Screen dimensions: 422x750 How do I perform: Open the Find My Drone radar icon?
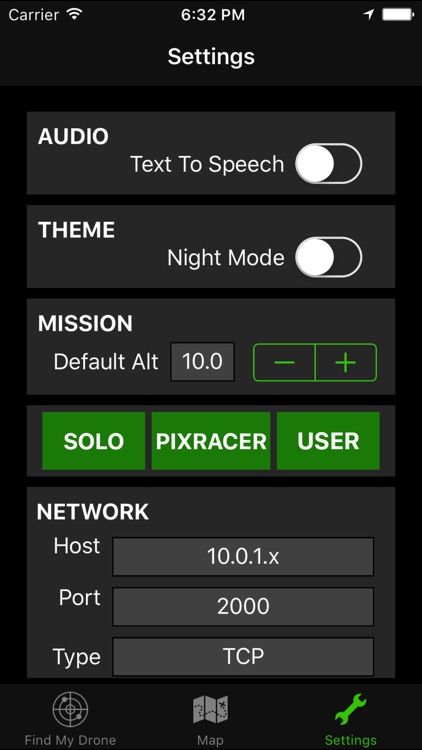[70, 709]
